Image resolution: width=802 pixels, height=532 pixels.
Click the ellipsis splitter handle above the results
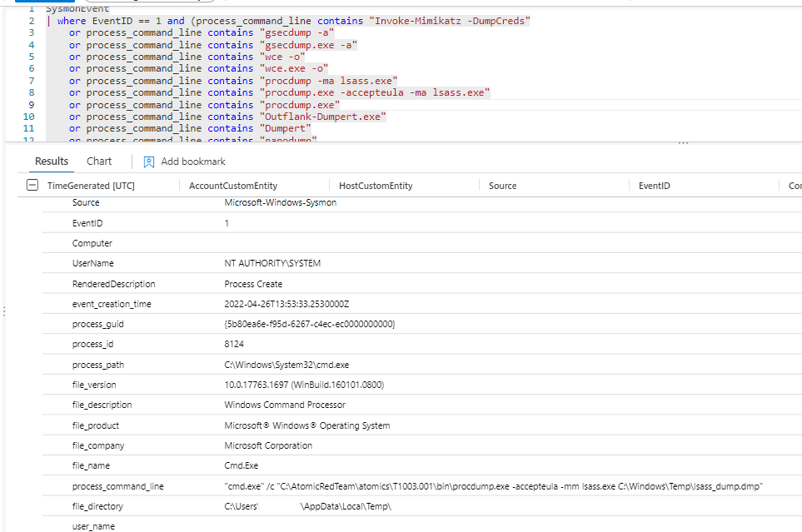tap(683, 143)
